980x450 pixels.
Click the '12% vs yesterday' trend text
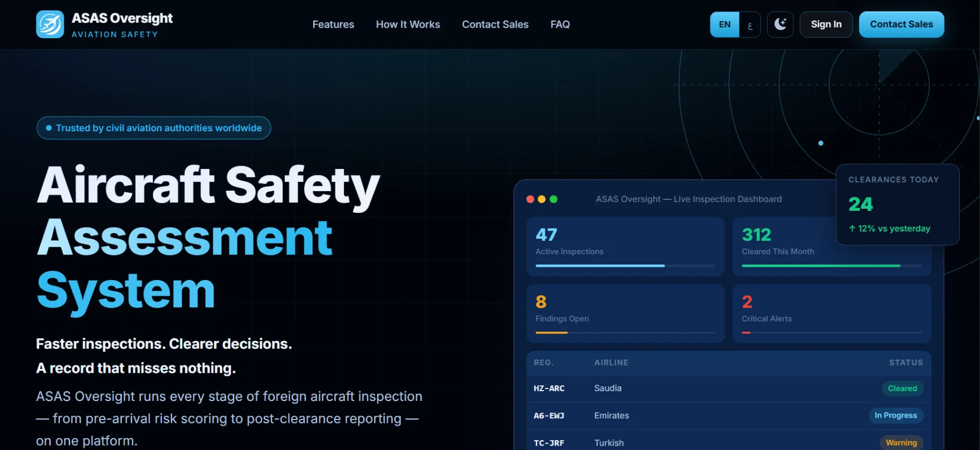890,229
